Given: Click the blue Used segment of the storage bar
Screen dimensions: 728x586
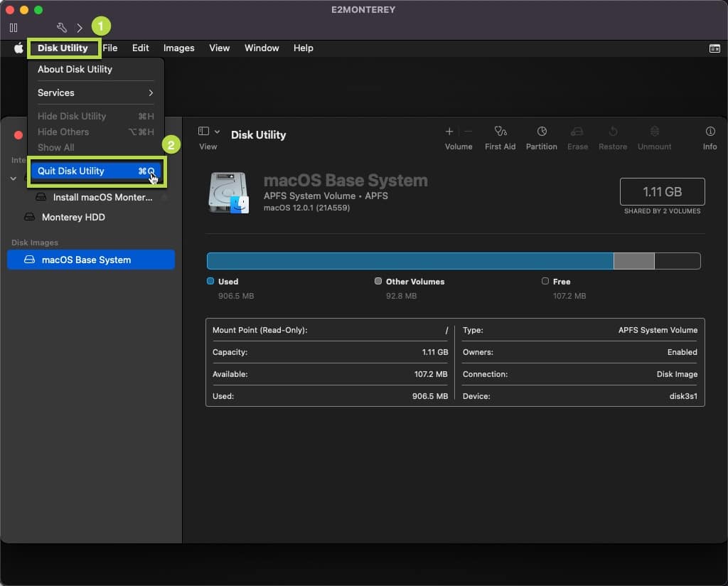Looking at the screenshot, I should tap(410, 261).
